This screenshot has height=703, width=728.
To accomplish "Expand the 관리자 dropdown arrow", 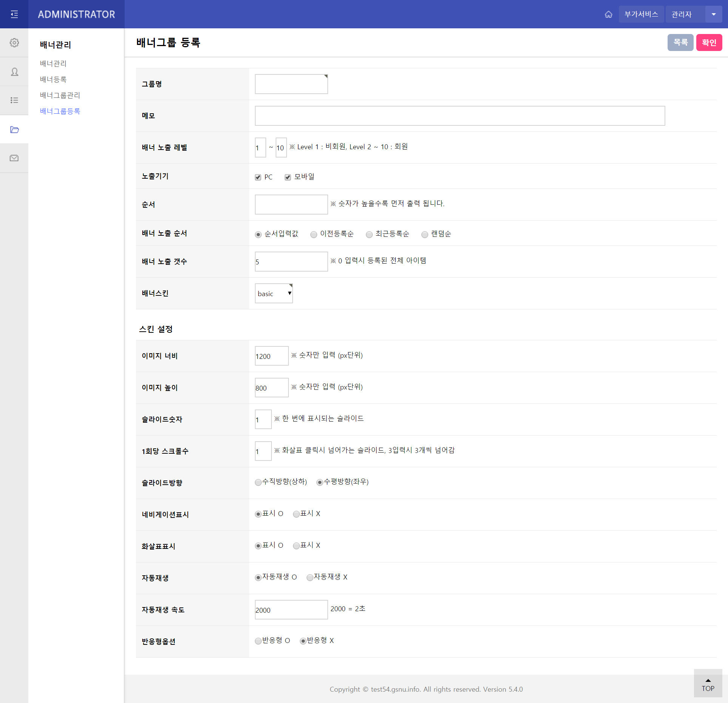I will [713, 14].
